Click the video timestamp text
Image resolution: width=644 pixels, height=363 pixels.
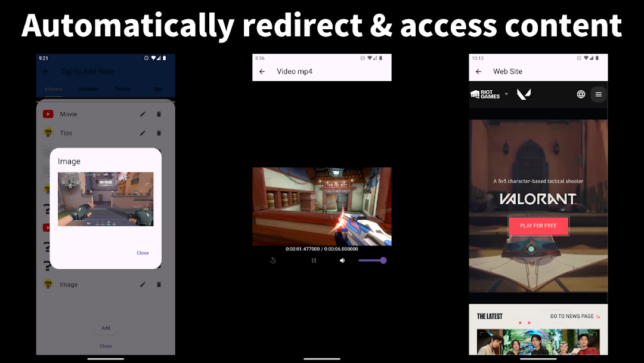pyautogui.click(x=322, y=249)
